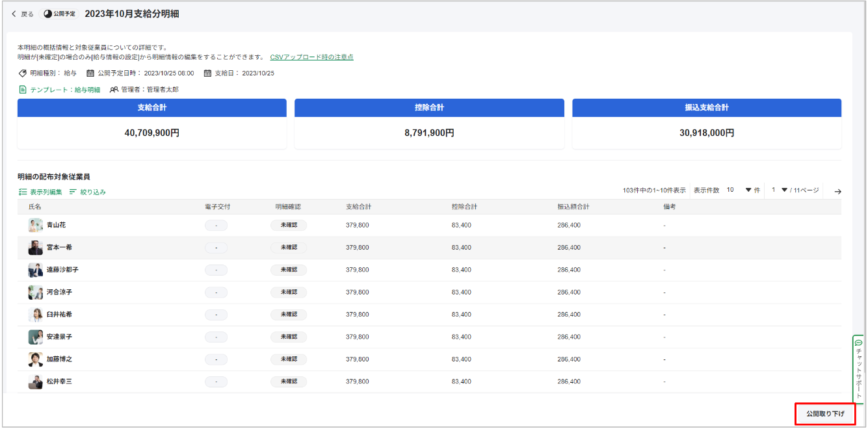Go to next page with the arrow
This screenshot has width=868, height=429.
coord(837,191)
